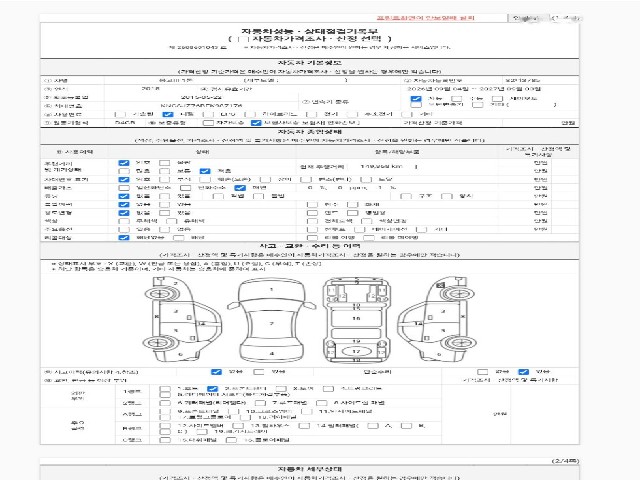Screen dimensions: 640x480
Task: Check 3.도어 in the 1랭크 row
Action: 281,389
